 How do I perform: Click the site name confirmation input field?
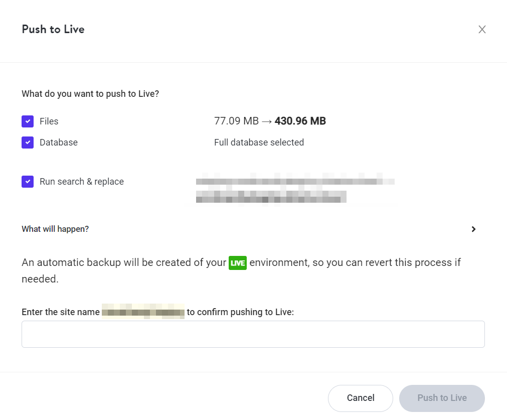click(x=253, y=334)
